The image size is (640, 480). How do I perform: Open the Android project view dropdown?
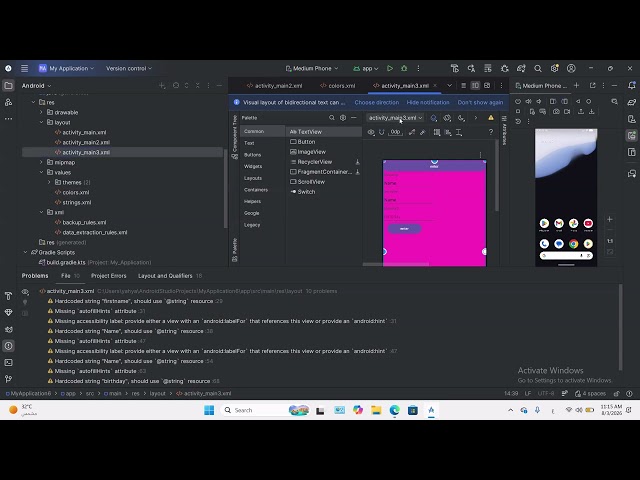[x=36, y=86]
